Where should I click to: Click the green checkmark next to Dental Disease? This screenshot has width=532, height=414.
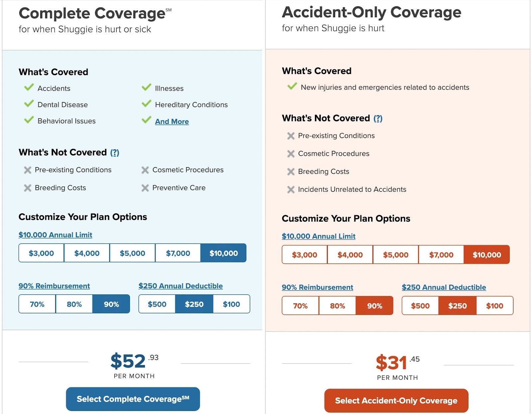29,104
